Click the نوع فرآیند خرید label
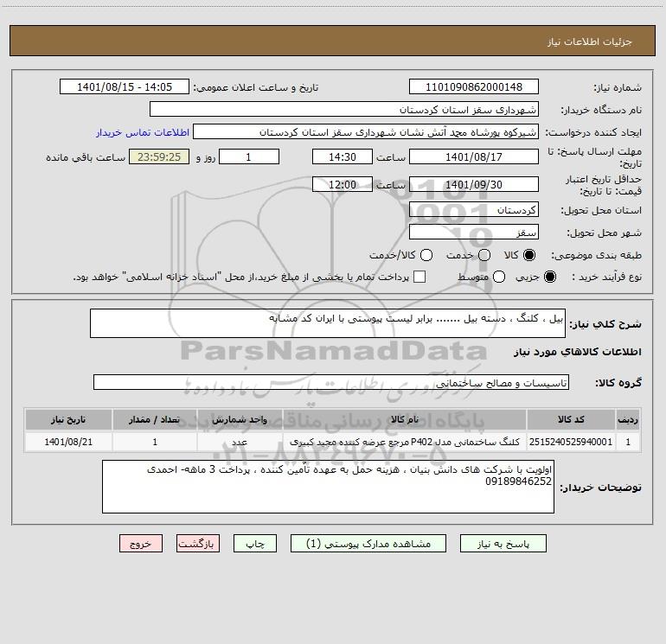 (x=606, y=277)
